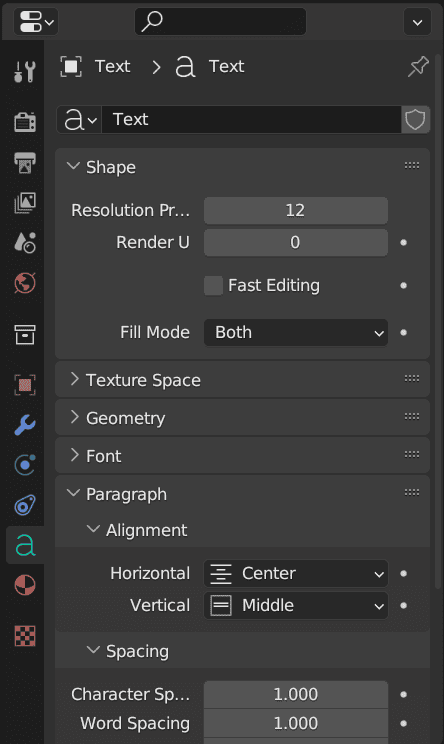Open the Fill Mode dropdown

click(296, 333)
